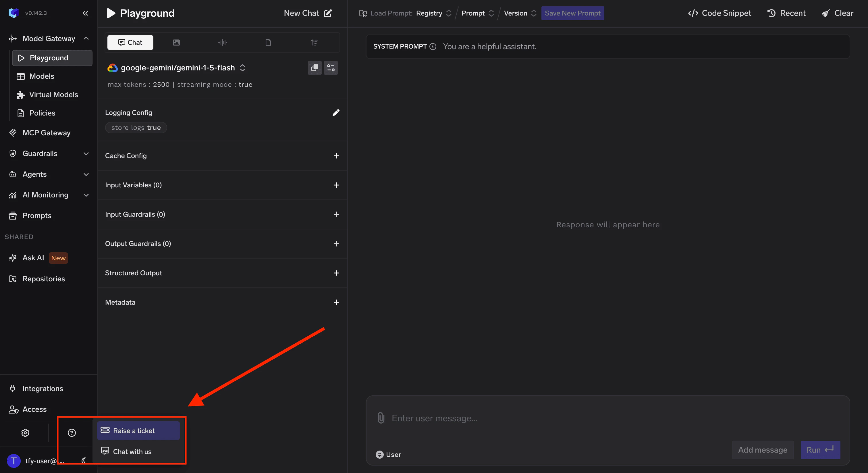Click the system prompt info icon
868x473 pixels.
point(433,47)
